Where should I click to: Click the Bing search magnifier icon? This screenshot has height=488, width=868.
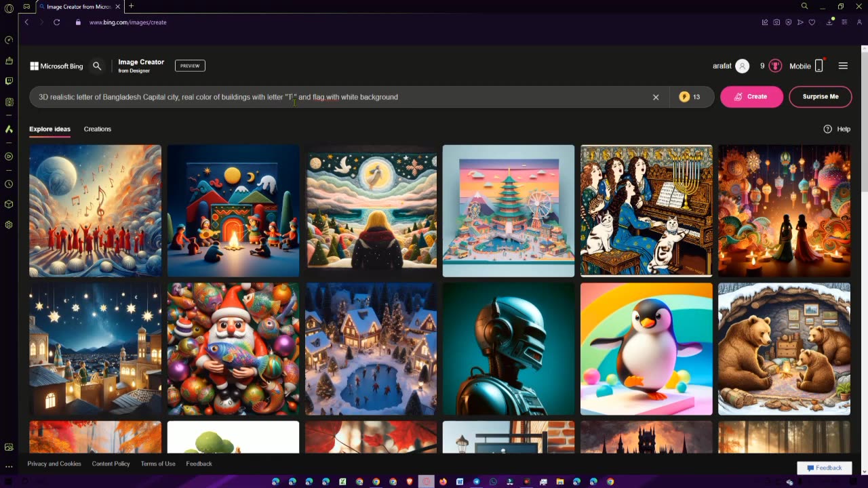[97, 66]
